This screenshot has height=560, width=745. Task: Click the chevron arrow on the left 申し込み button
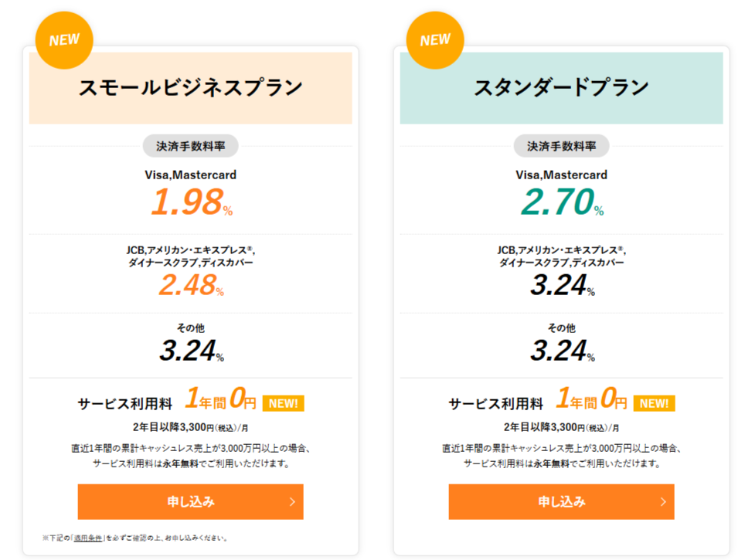pyautogui.click(x=292, y=502)
